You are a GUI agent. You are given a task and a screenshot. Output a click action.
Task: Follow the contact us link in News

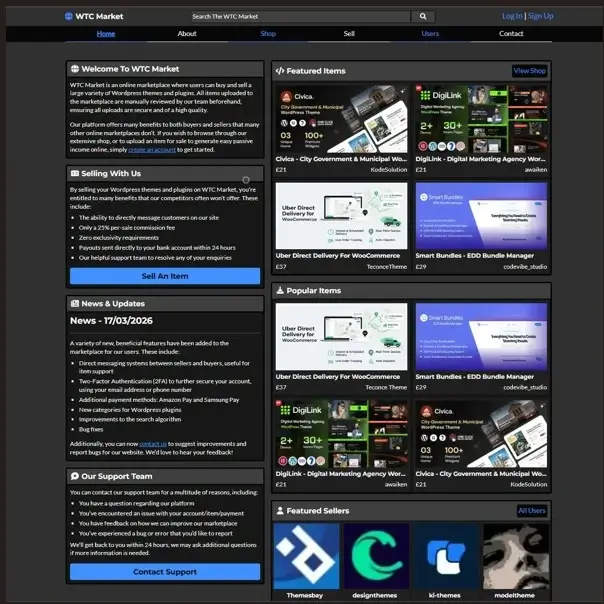point(153,444)
